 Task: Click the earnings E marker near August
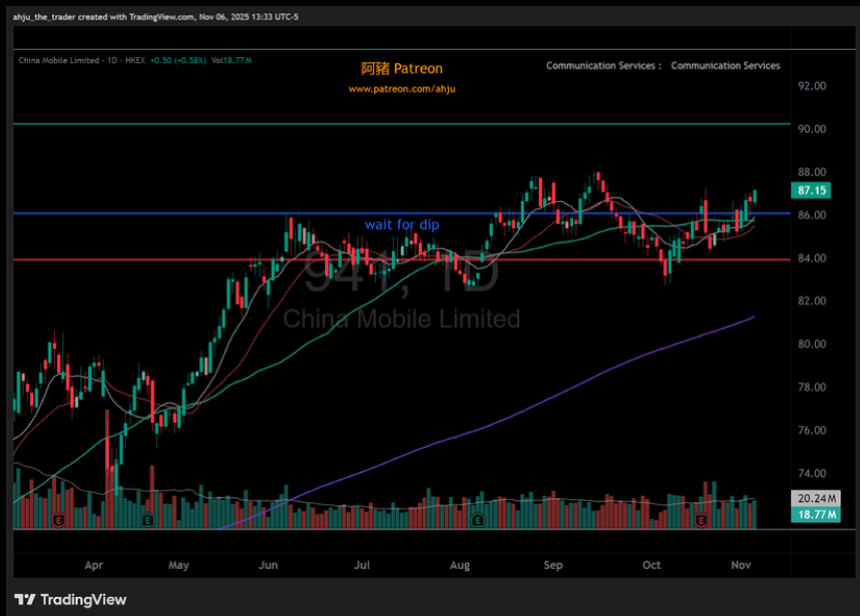477,520
